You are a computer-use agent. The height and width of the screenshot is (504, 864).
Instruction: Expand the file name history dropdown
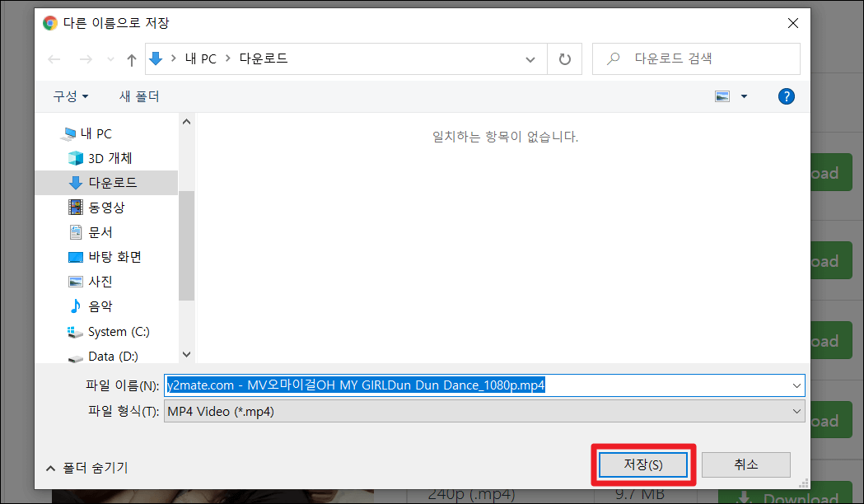pos(796,385)
